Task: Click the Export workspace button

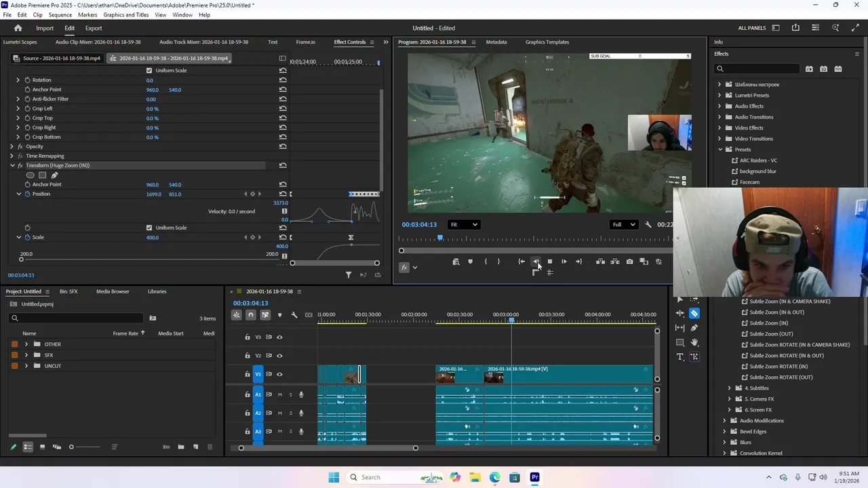Action: pyautogui.click(x=94, y=28)
